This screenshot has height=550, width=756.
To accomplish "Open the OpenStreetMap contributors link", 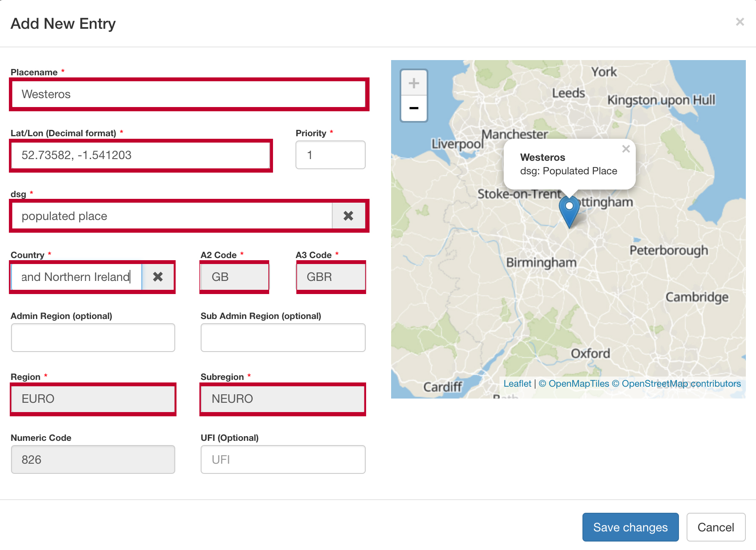I will click(x=681, y=384).
